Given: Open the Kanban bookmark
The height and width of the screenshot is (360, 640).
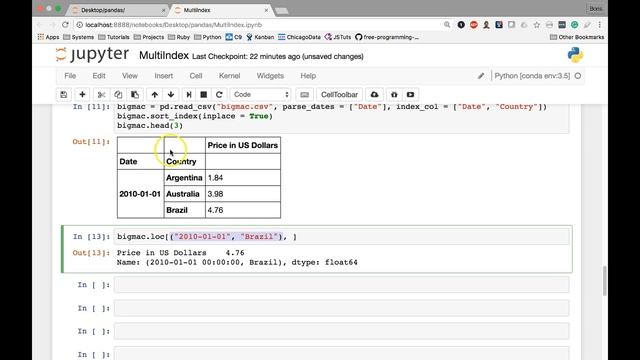Looking at the screenshot, I should tap(260, 37).
